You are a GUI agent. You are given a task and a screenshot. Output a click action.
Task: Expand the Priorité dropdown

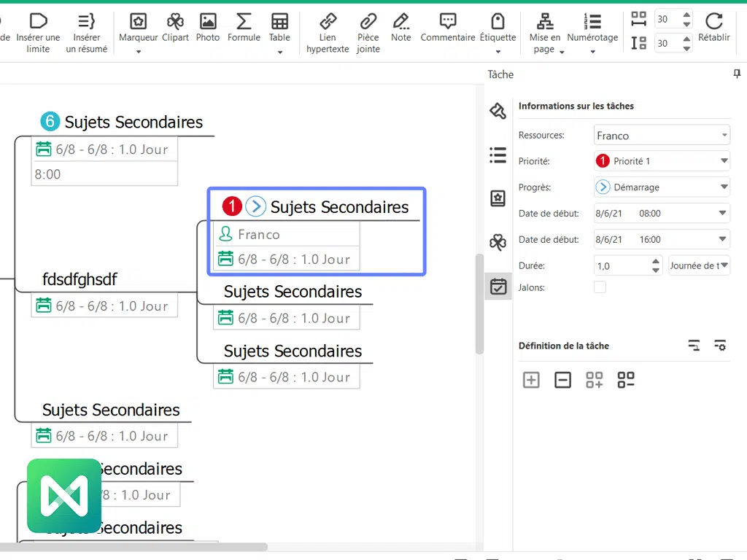pyautogui.click(x=724, y=161)
